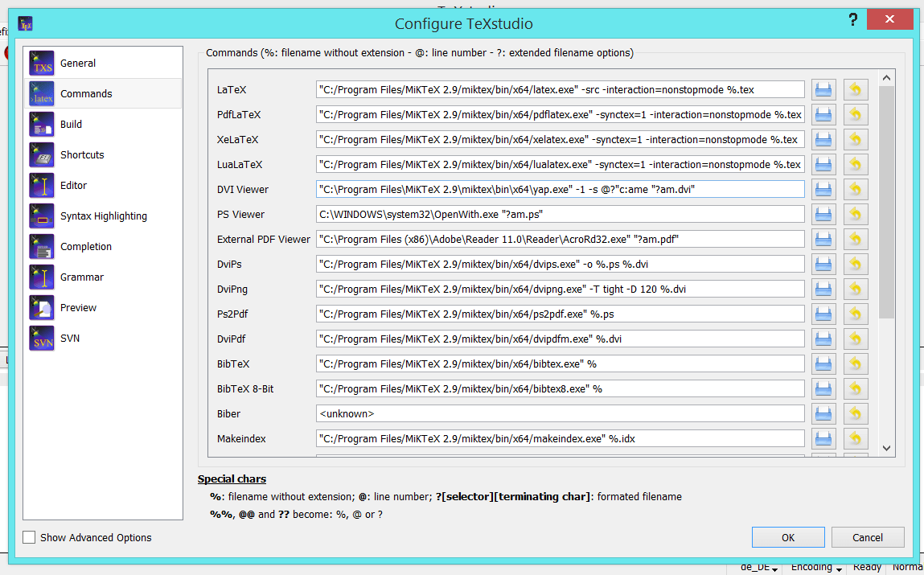The height and width of the screenshot is (575, 924).
Task: Click the Ready status text
Action: tap(867, 567)
